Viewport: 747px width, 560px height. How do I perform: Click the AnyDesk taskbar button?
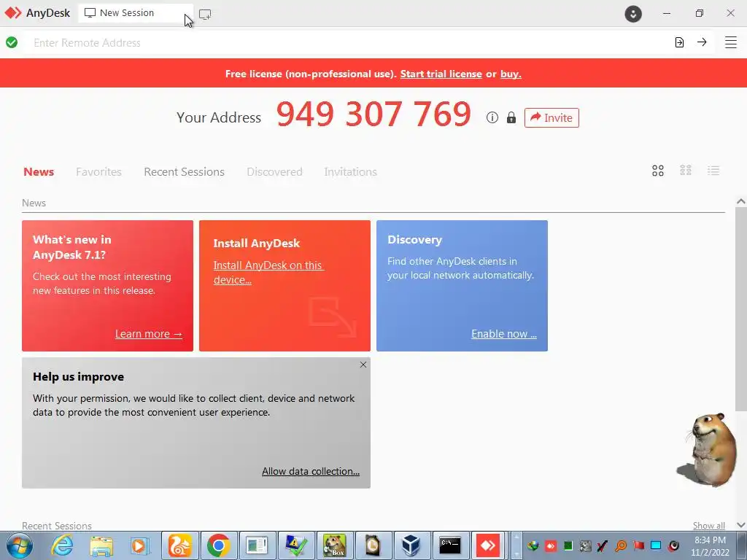click(488, 545)
